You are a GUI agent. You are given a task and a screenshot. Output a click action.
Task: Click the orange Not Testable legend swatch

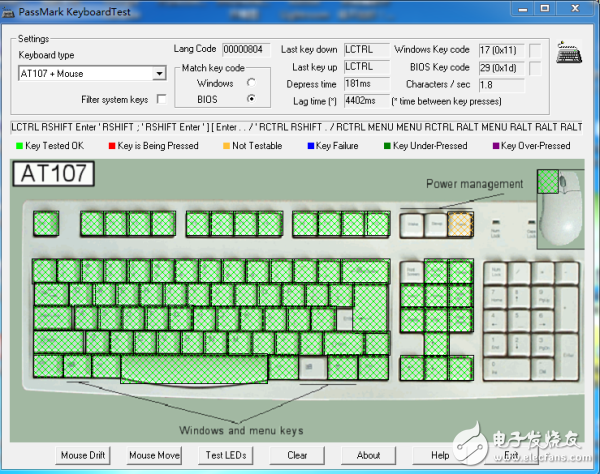click(x=227, y=146)
